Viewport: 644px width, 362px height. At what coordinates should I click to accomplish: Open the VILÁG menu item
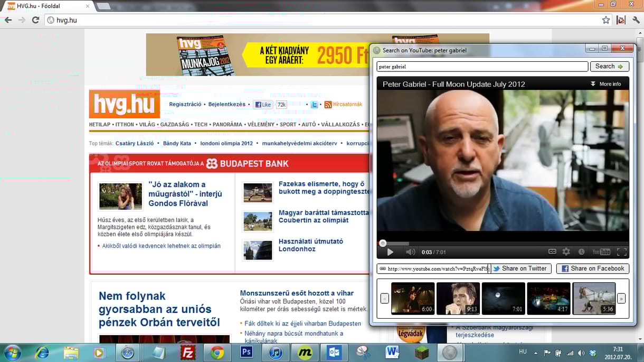pyautogui.click(x=147, y=125)
